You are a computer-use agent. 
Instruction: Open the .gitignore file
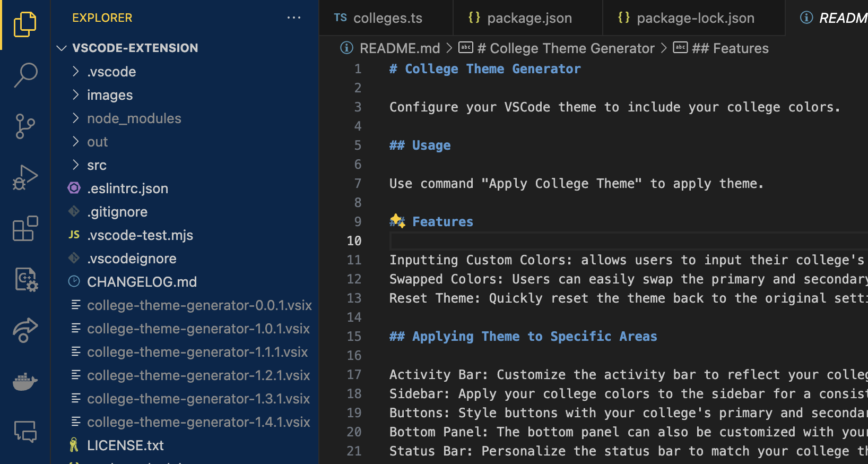point(117,212)
